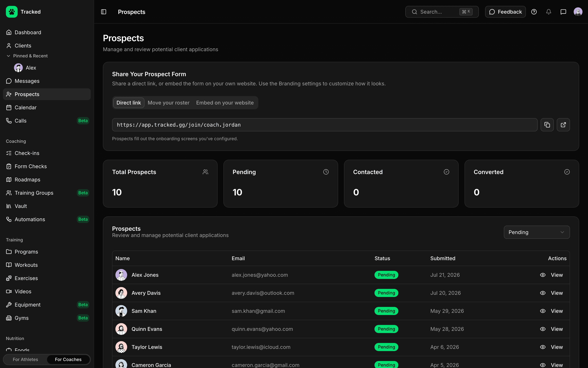The image size is (588, 368).
Task: Open Exercises in sidebar
Action: 47,278
